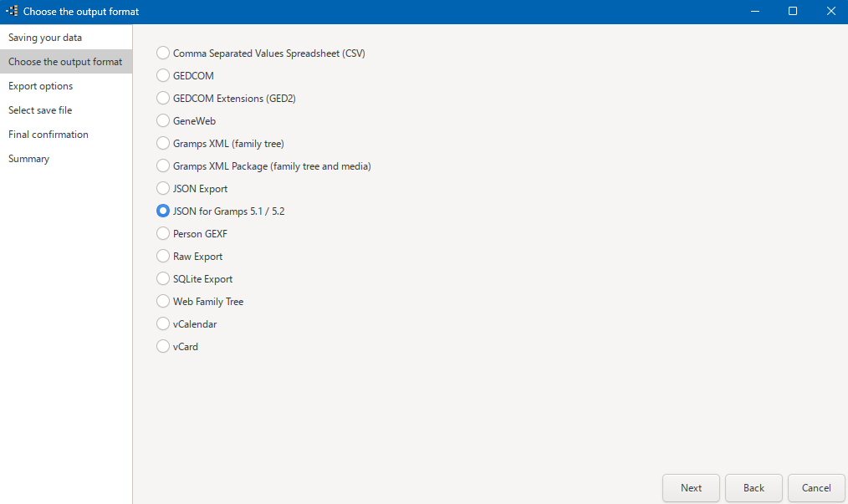Click the Gramps application icon in title bar
This screenshot has width=848, height=504.
pyautogui.click(x=12, y=11)
